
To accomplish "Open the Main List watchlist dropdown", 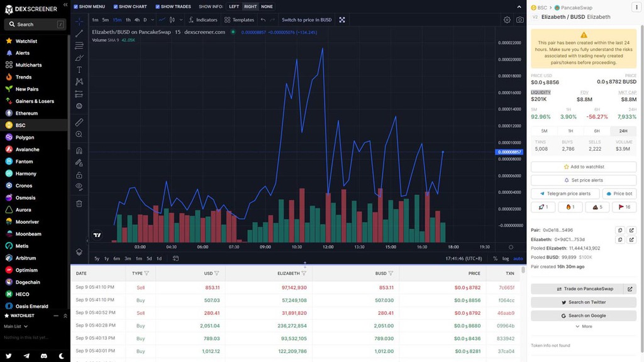I will tap(16, 327).
